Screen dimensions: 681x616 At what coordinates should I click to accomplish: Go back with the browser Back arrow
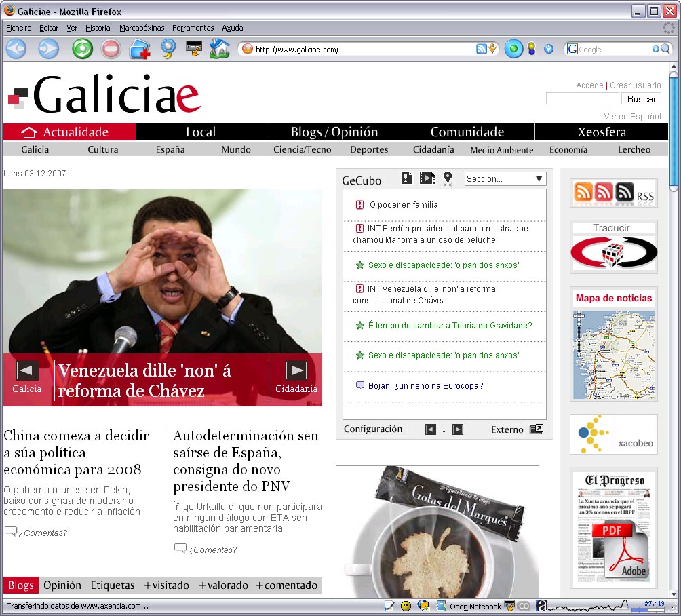click(16, 49)
